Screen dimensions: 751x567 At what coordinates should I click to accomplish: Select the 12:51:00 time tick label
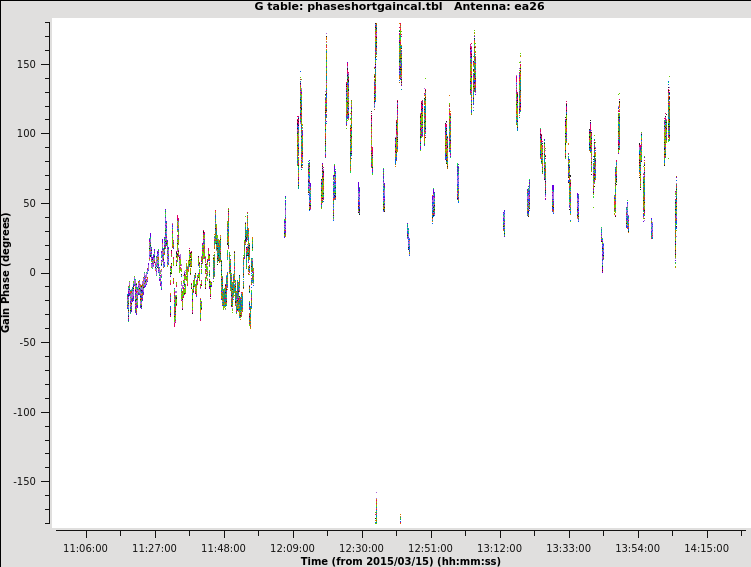[x=430, y=548]
